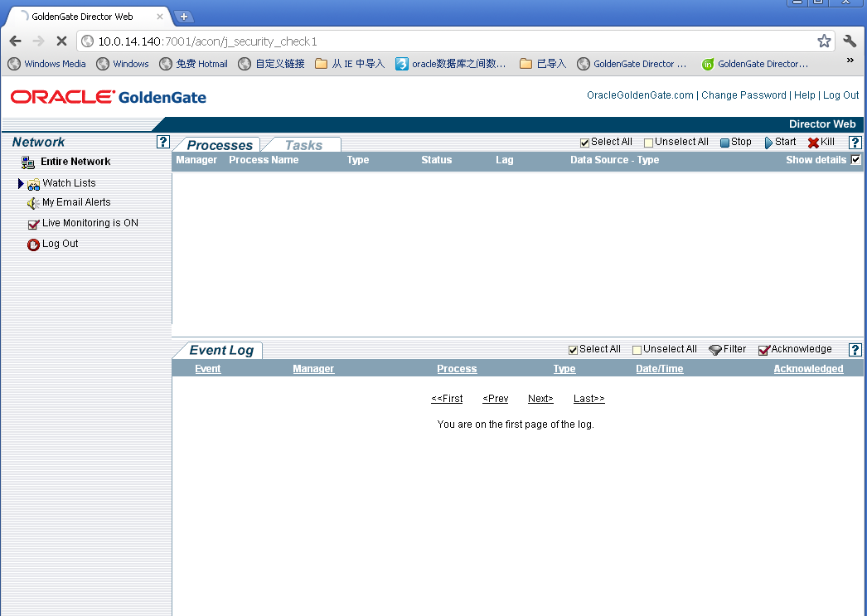Click the Stop process square icon
Screen dimensions: 867x616
point(724,143)
